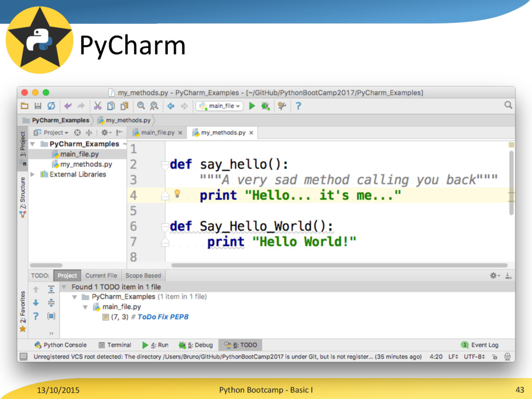The width and height of the screenshot is (532, 399).
Task: Click the Next TODO down arrow
Action: pos(36,303)
